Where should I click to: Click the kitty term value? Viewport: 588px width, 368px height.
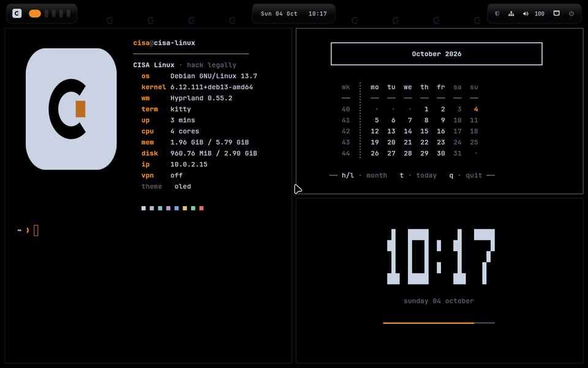[180, 109]
